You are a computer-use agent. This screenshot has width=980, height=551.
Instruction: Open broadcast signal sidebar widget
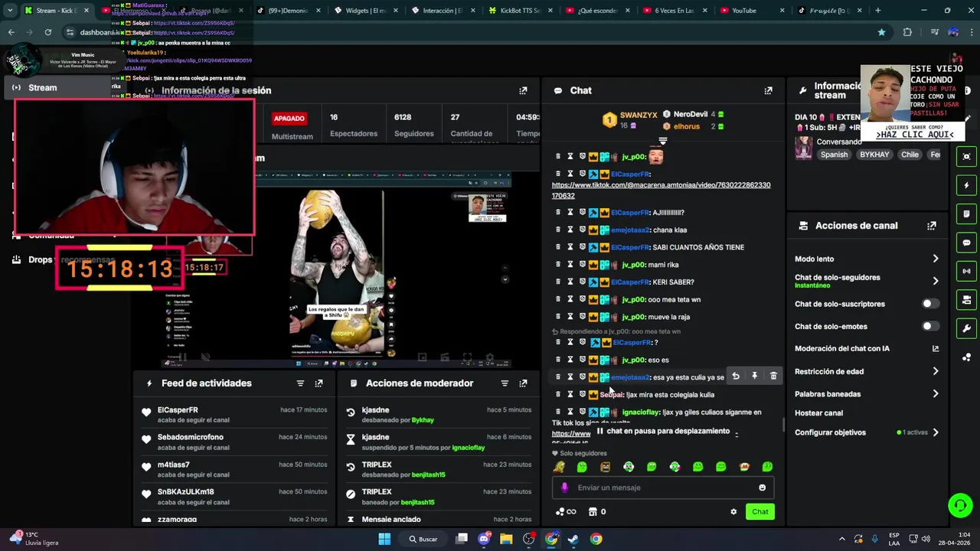[x=966, y=271]
